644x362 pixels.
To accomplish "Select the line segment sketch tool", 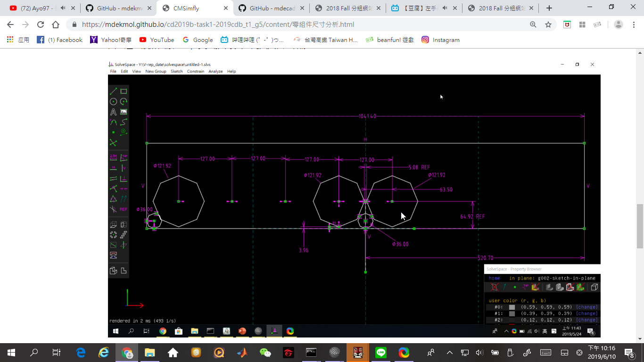I will [x=113, y=91].
